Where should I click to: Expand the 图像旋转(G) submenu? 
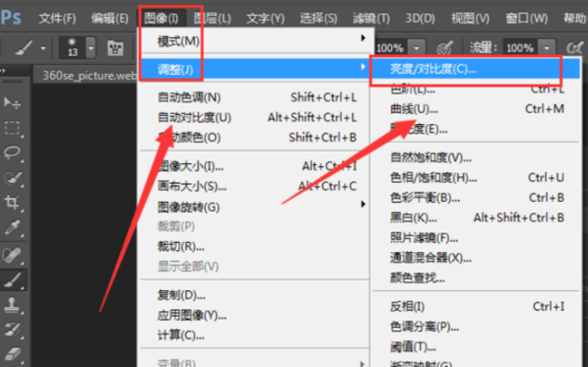click(362, 204)
